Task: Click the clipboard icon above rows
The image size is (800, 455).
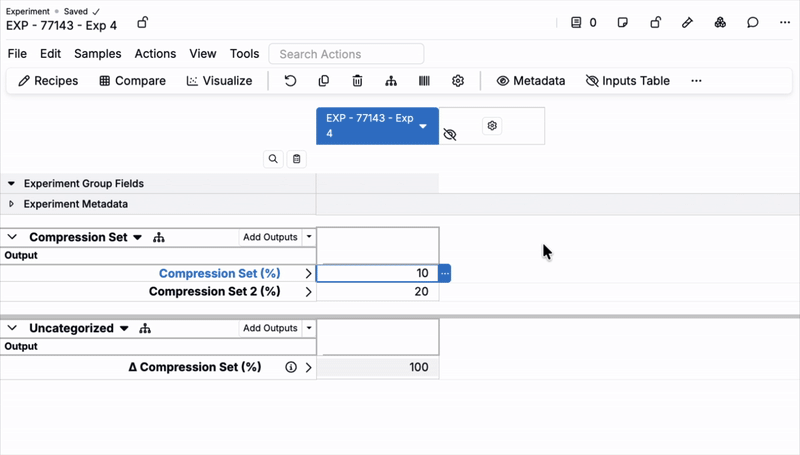Action: [x=296, y=159]
